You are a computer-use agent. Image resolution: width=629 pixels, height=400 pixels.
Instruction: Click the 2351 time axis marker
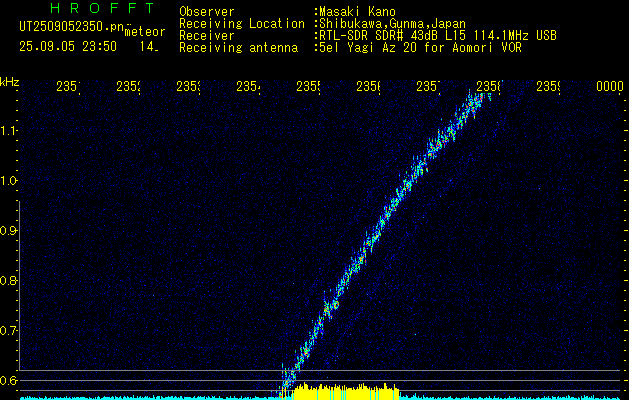point(68,86)
